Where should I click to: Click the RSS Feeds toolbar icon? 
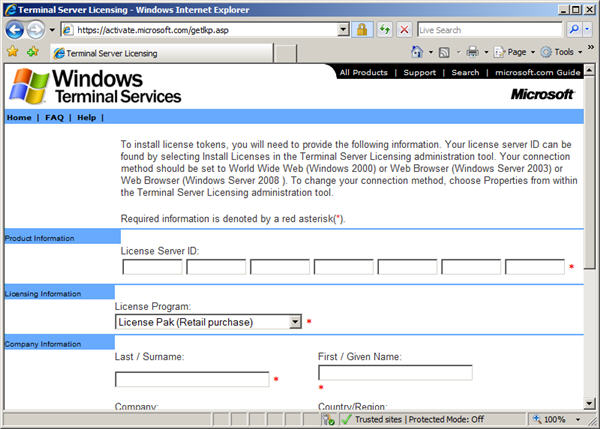click(444, 52)
